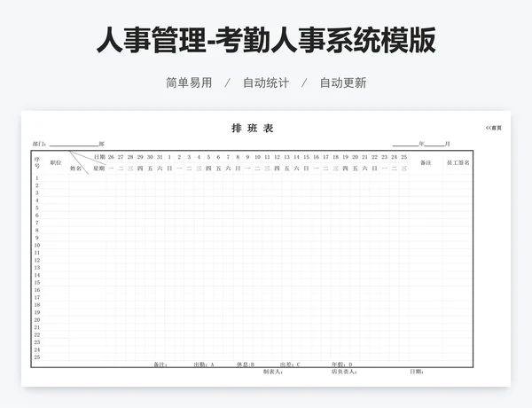
Task: Select row number 1 cell
Action: click(x=37, y=178)
